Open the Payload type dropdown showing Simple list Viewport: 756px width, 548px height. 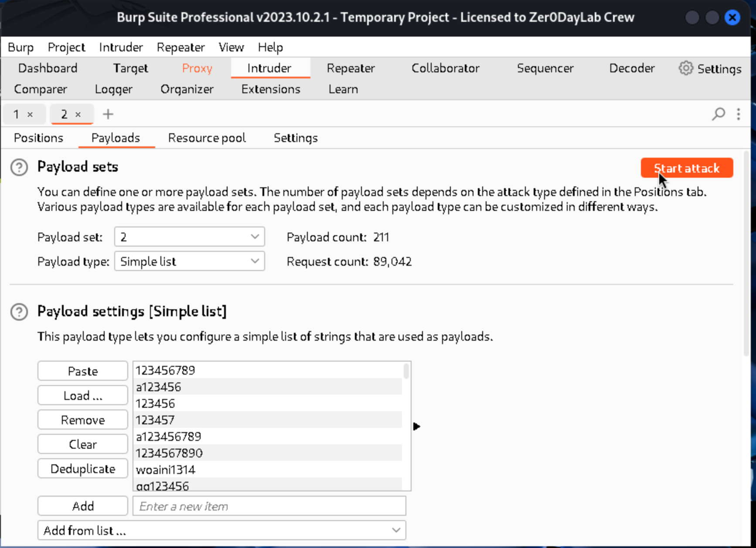(x=189, y=261)
